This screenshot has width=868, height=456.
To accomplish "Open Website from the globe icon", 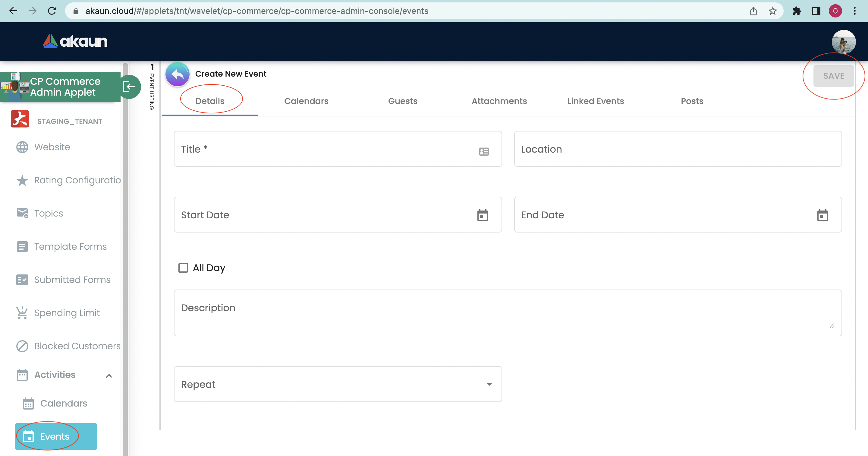I will point(22,147).
